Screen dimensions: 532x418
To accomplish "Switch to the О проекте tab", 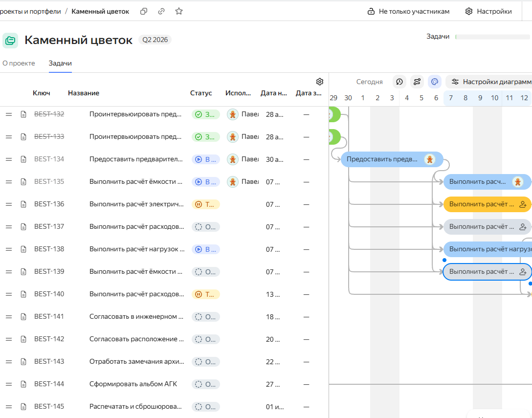I will click(19, 63).
